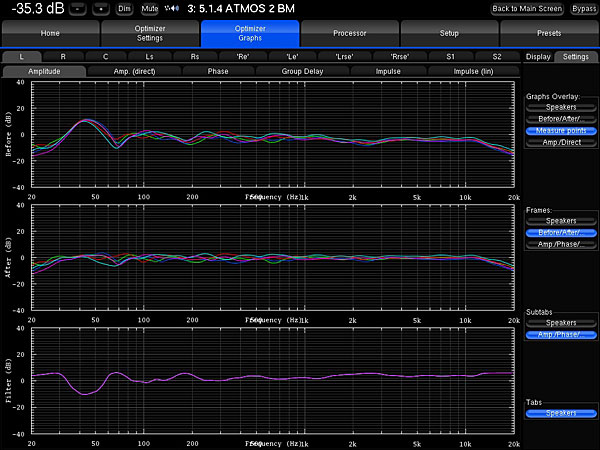Show the Phase graph subtab
The image size is (600, 450).
coord(218,72)
